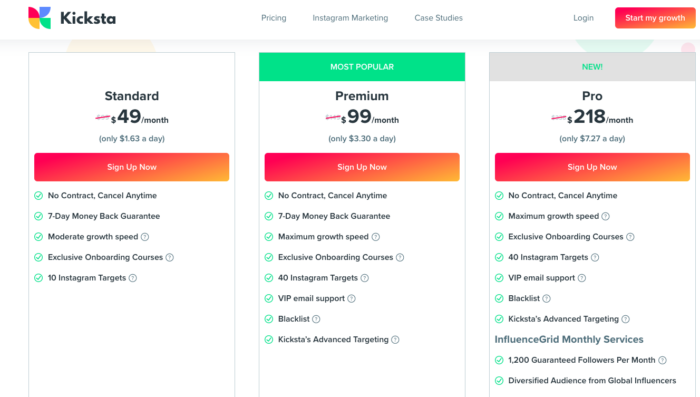Show info for 10 Instagram Targets
This screenshot has height=397, width=700.
click(133, 278)
